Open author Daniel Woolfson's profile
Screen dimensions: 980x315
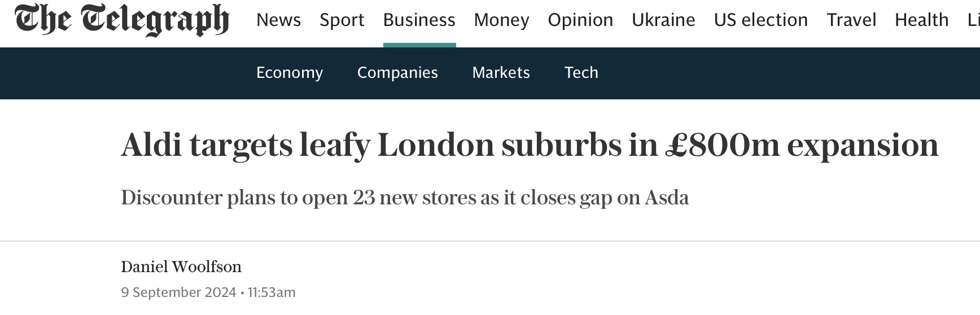click(x=181, y=266)
